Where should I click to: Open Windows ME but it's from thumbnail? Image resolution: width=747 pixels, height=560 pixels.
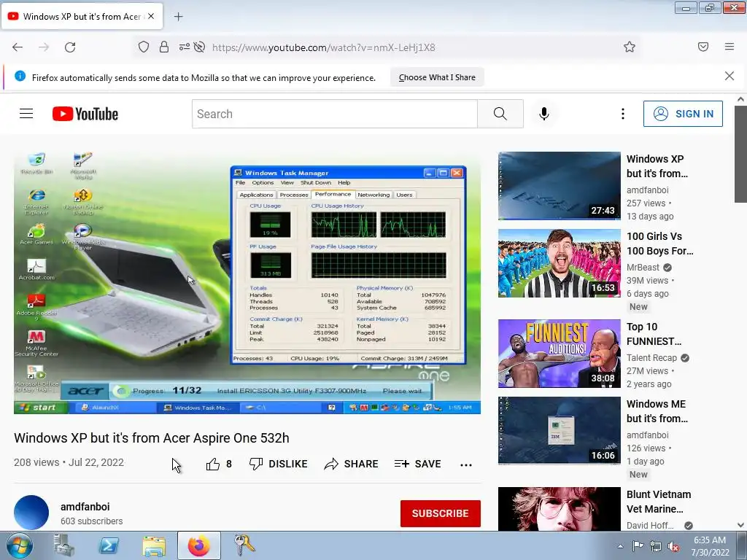[560, 430]
